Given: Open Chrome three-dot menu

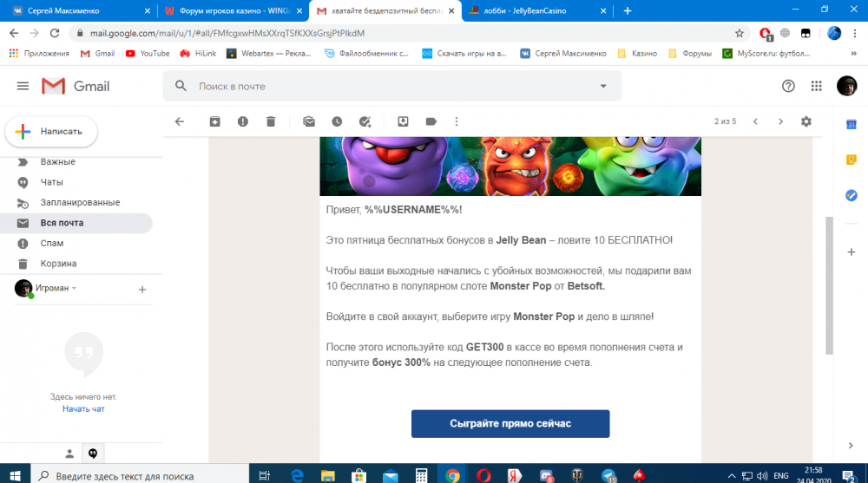Looking at the screenshot, I should click(856, 33).
